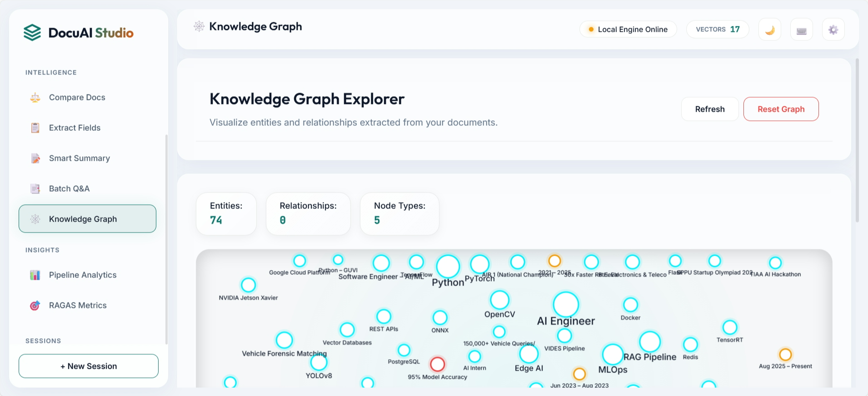Screen dimensions: 868x396
Task: Select the ONNX graph node
Action: [x=440, y=317]
